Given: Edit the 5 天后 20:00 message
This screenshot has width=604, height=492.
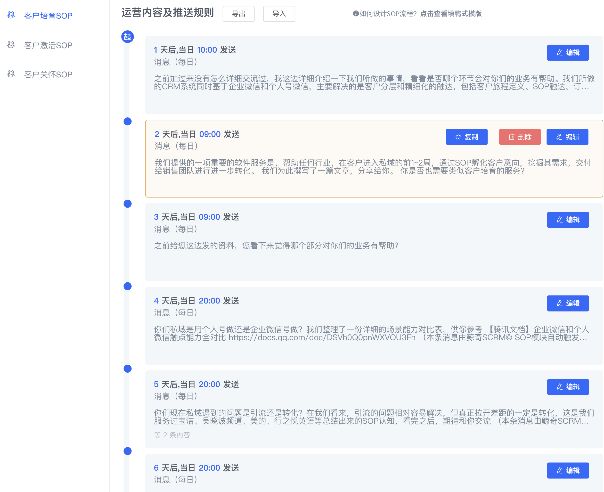Looking at the screenshot, I should click(568, 387).
